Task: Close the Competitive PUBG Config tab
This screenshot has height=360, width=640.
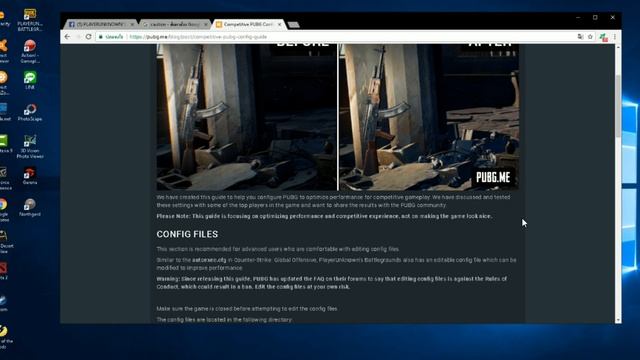Action: coord(279,24)
